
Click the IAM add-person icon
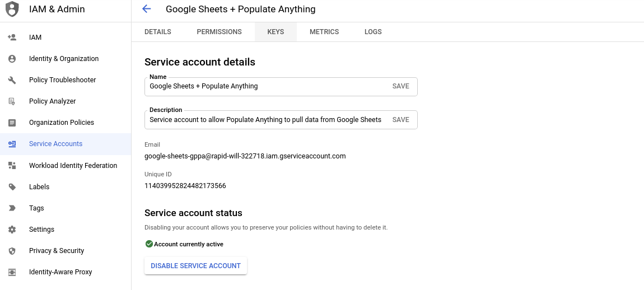(x=12, y=38)
